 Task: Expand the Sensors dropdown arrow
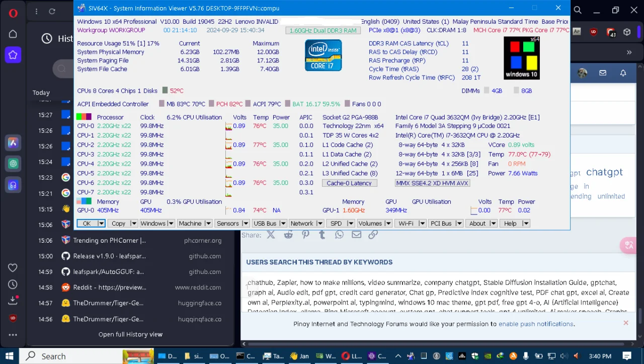[x=246, y=224]
